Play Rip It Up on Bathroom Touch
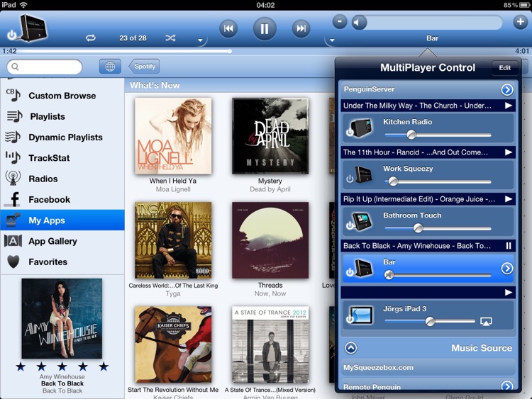 point(509,199)
